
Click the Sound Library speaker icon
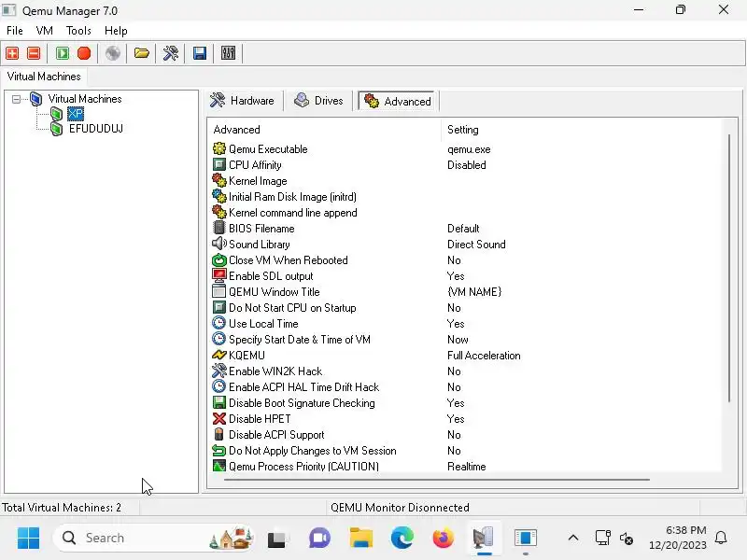219,244
